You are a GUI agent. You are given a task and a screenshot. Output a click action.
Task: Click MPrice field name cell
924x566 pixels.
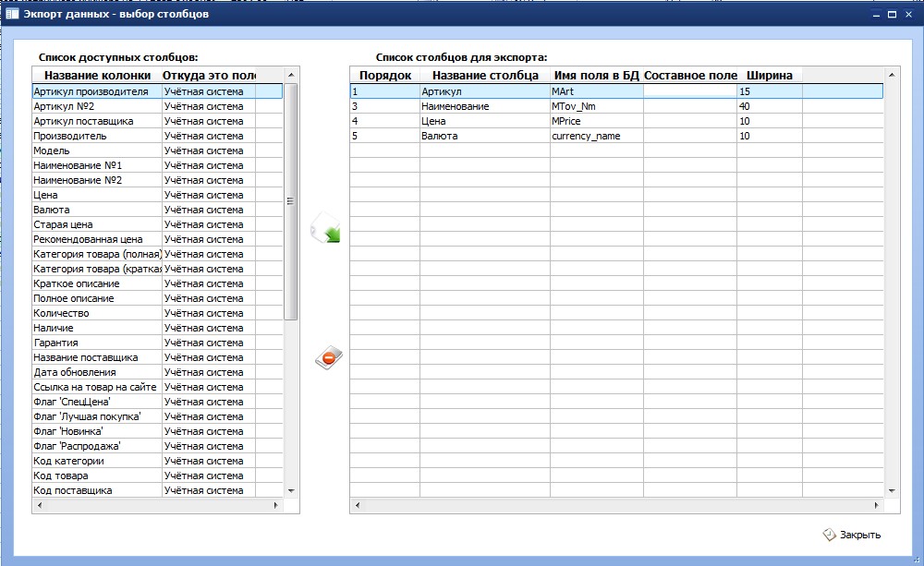tap(596, 121)
